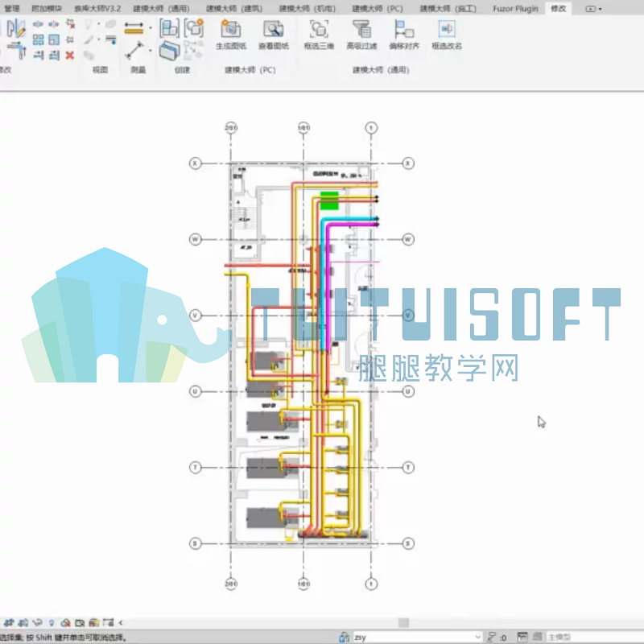The height and width of the screenshot is (644, 644).
Task: Select the green equipment block in the plan
Action: (x=329, y=200)
